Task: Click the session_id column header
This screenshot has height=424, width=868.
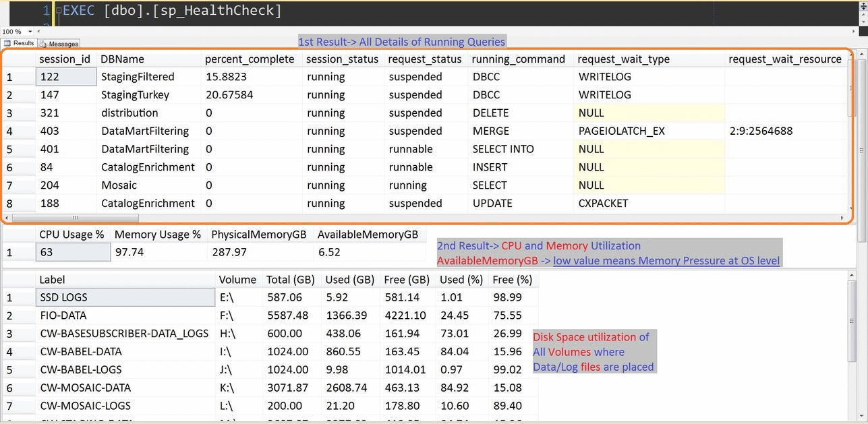Action: pos(66,59)
